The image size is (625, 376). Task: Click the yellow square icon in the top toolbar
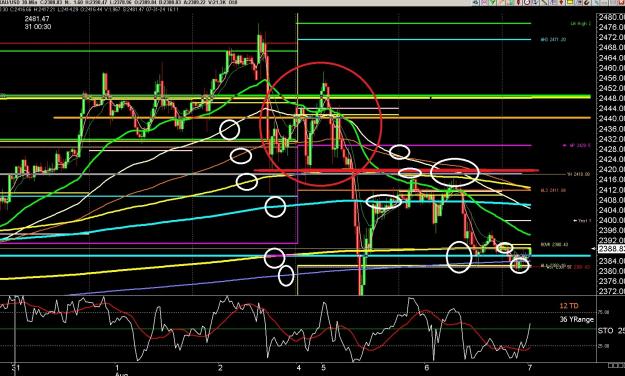[570, 2]
